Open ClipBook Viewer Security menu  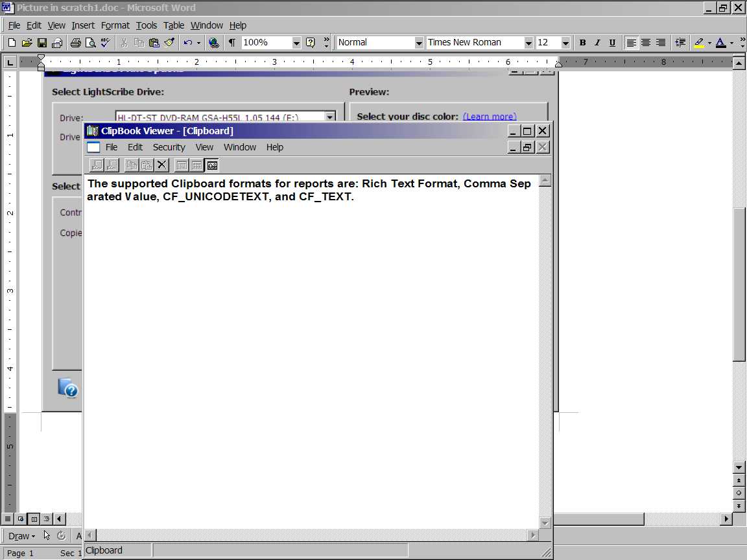pyautogui.click(x=169, y=147)
